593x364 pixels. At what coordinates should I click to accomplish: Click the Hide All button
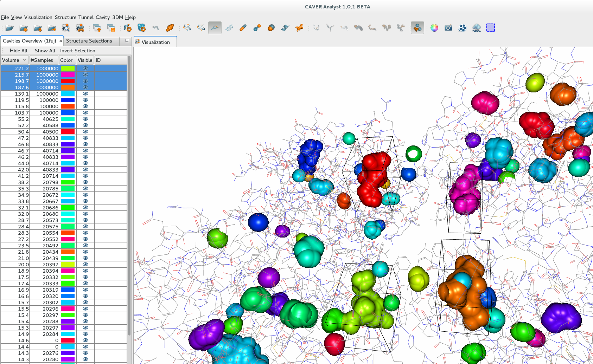pyautogui.click(x=18, y=51)
